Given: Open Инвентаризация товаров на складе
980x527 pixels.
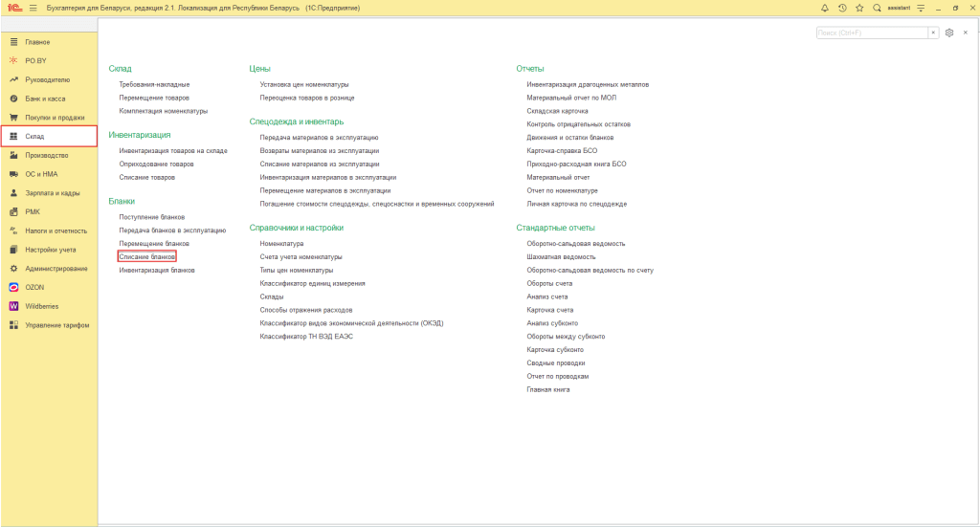Looking at the screenshot, I should (x=173, y=151).
